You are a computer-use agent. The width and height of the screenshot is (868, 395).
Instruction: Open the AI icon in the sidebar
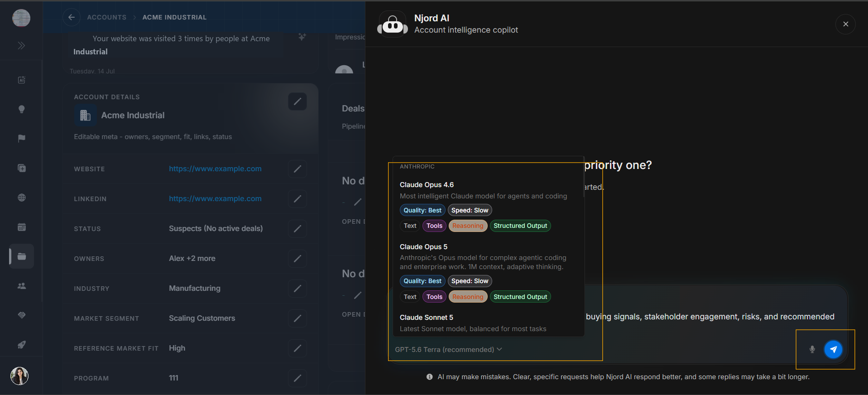click(21, 80)
